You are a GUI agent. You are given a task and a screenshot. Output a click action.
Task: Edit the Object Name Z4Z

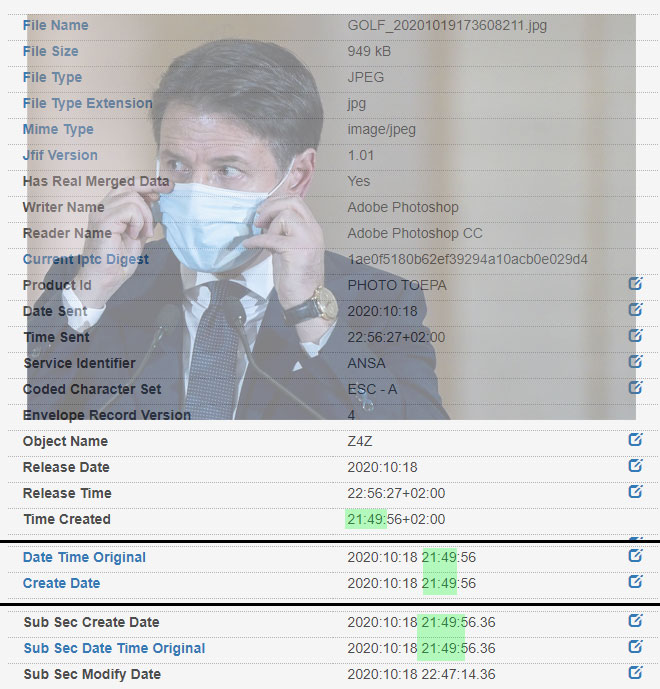coord(635,439)
